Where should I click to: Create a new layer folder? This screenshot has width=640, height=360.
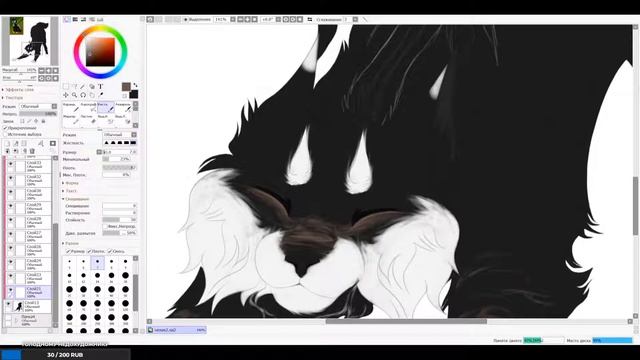tap(24, 143)
